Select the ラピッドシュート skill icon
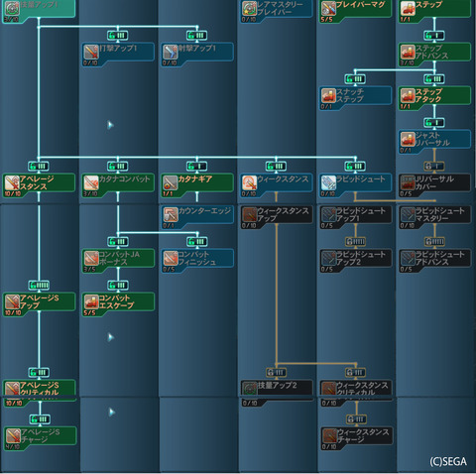476x474 pixels. [329, 182]
